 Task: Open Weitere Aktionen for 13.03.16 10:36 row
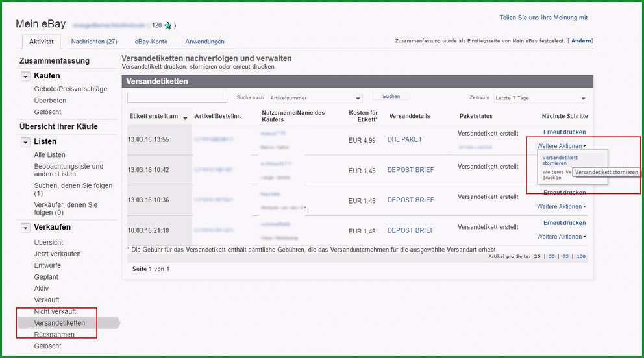click(x=561, y=207)
